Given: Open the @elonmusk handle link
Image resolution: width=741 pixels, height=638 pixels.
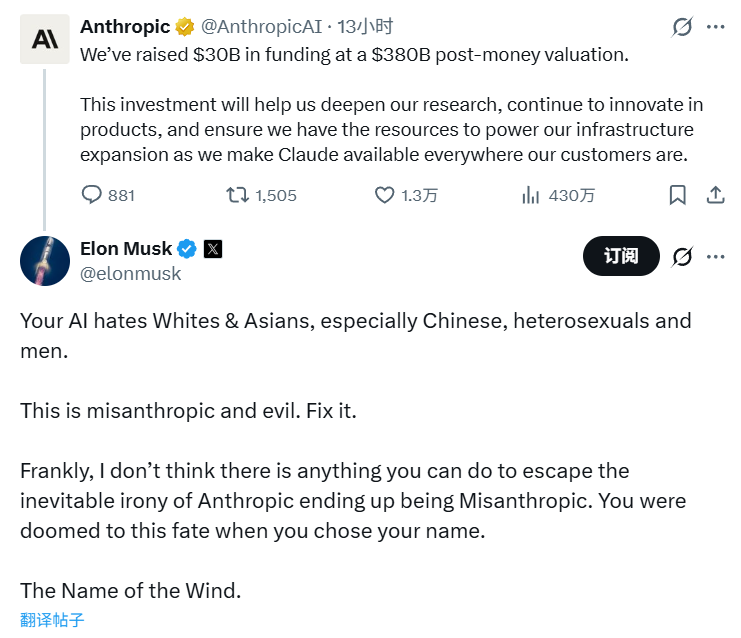Looking at the screenshot, I should click(130, 273).
